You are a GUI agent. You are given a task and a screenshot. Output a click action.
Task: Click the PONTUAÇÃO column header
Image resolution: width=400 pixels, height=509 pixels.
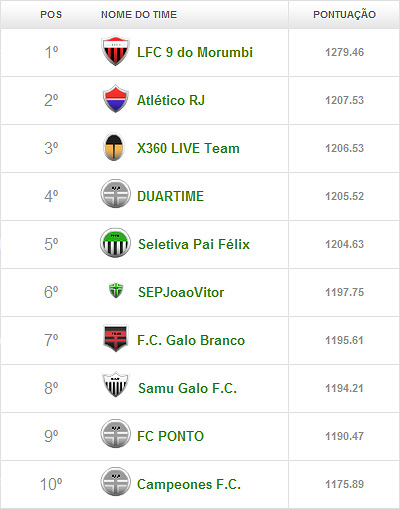(344, 14)
